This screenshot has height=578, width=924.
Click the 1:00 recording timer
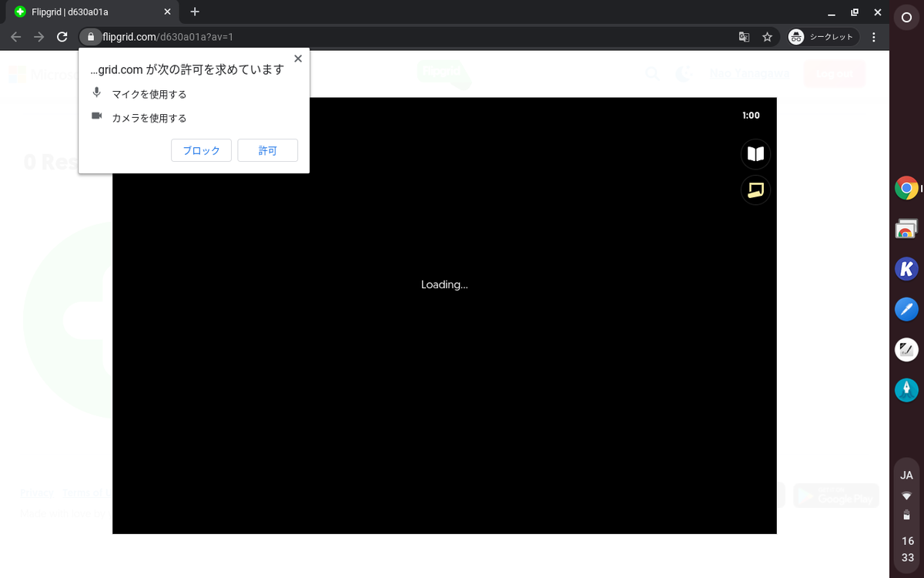(751, 116)
